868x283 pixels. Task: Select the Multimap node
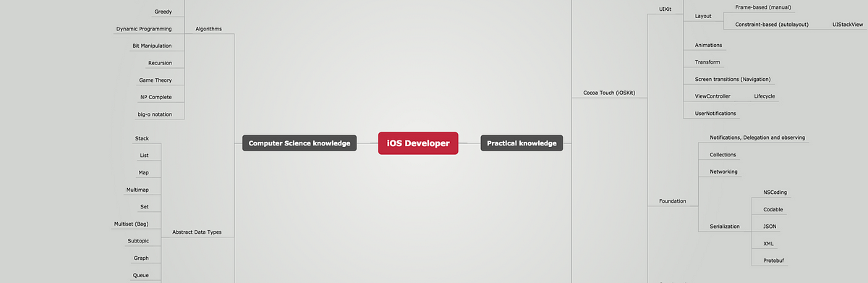point(137,190)
